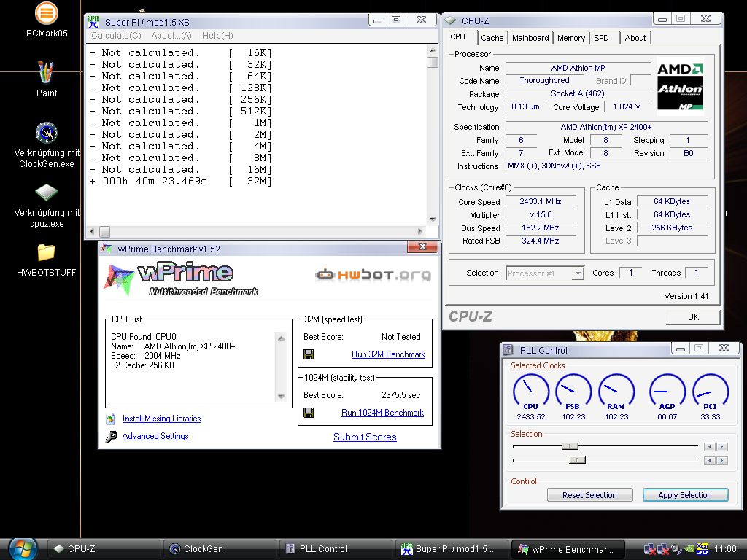The image size is (747, 560).
Task: Click the floppy save icon for 1024M test
Action: [x=309, y=413]
